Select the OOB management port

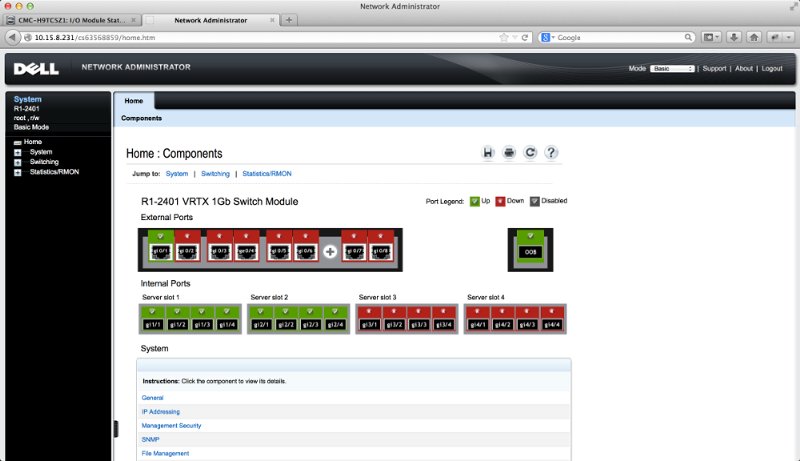pyautogui.click(x=531, y=247)
